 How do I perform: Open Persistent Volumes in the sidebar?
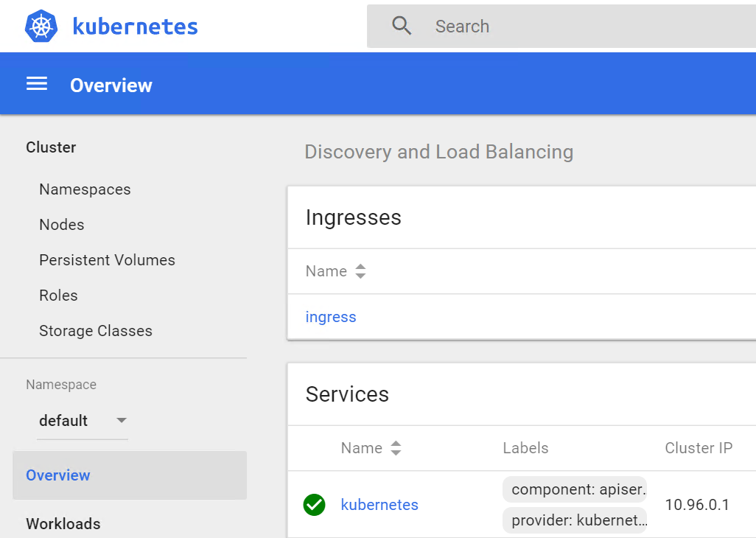(107, 260)
